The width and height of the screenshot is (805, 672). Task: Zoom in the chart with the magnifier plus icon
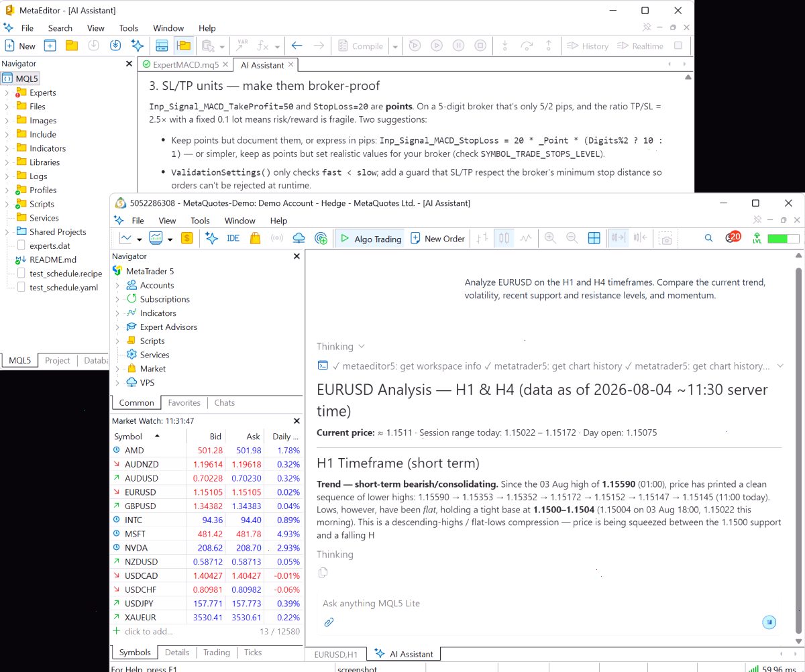(x=550, y=238)
